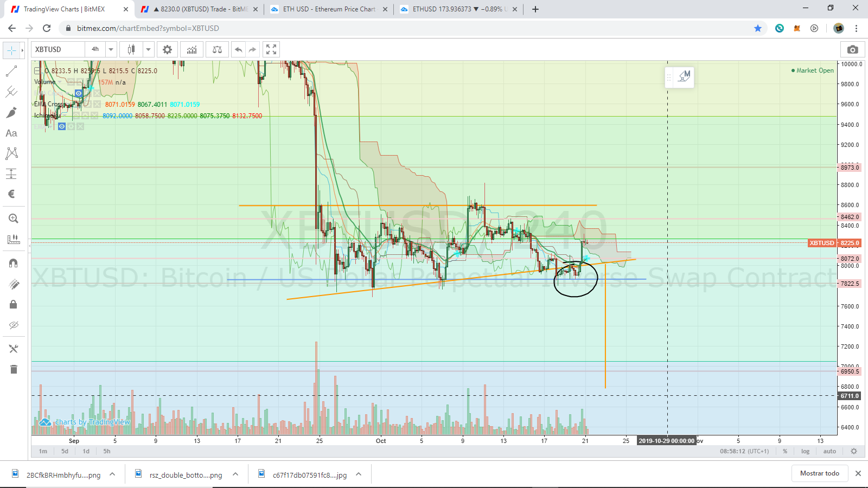
Task: Undo the last chart action
Action: [x=238, y=49]
